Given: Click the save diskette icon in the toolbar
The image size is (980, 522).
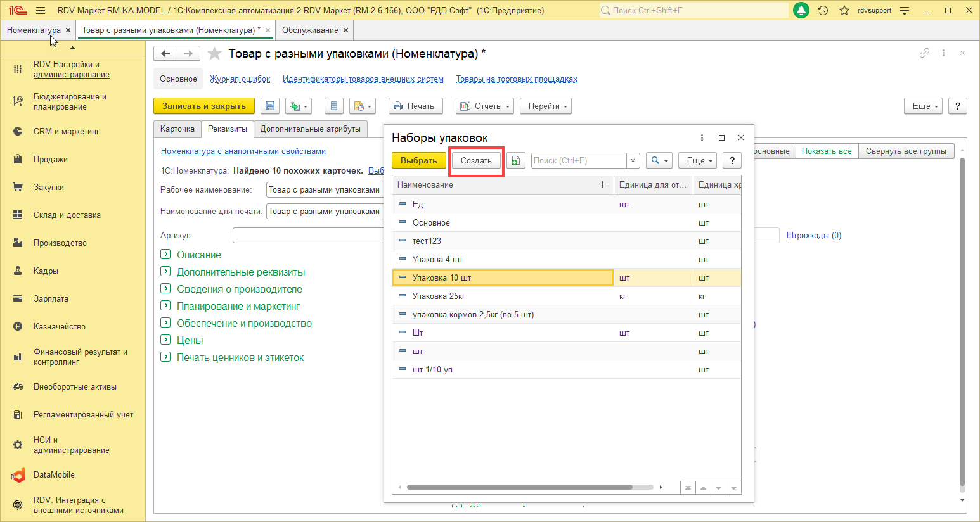Looking at the screenshot, I should point(270,106).
